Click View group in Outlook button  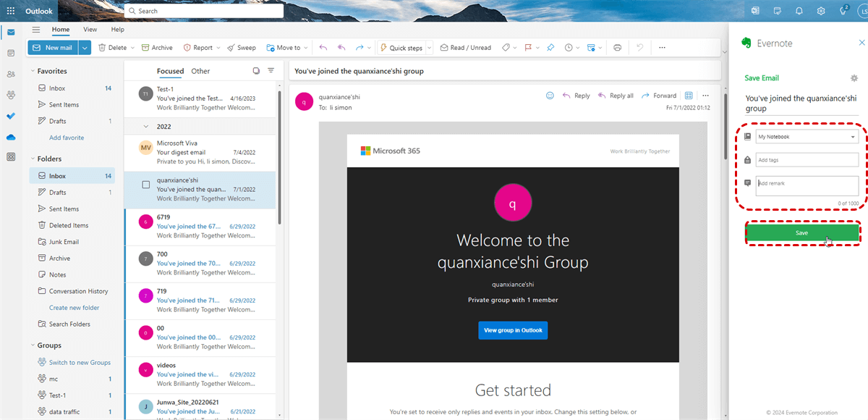(x=513, y=330)
